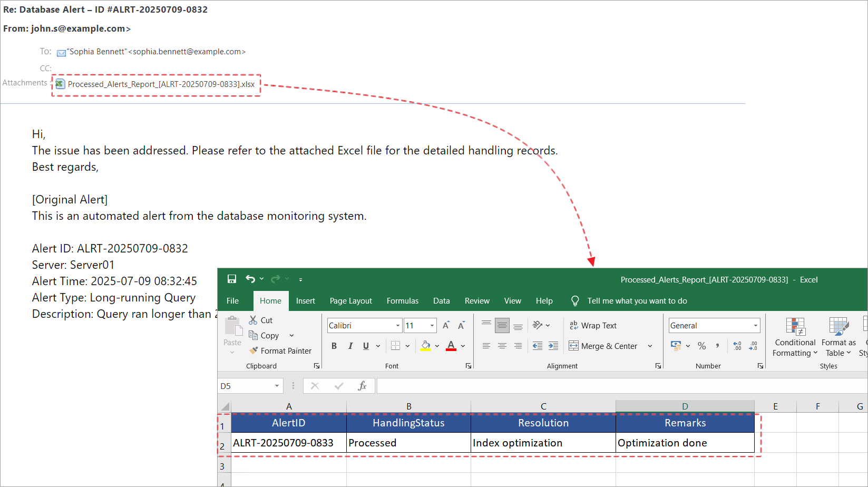
Task: Click the Merge & Center button
Action: (603, 346)
